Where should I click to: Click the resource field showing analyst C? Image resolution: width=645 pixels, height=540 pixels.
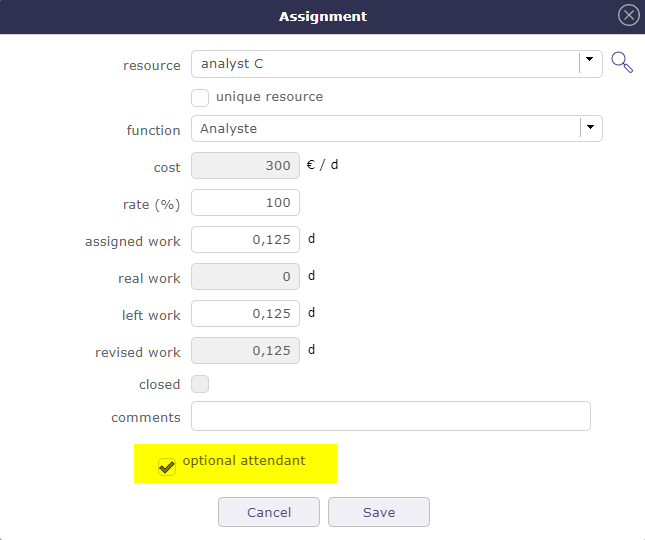(x=385, y=64)
